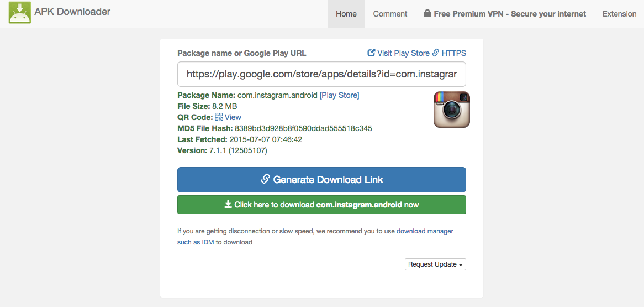The height and width of the screenshot is (307, 644).
Task: Click the Generate Download Link button
Action: click(x=321, y=180)
